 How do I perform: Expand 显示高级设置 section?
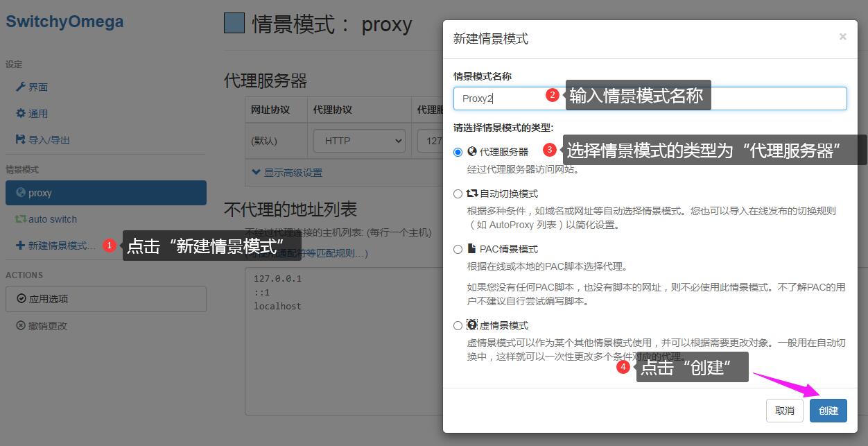pyautogui.click(x=287, y=173)
